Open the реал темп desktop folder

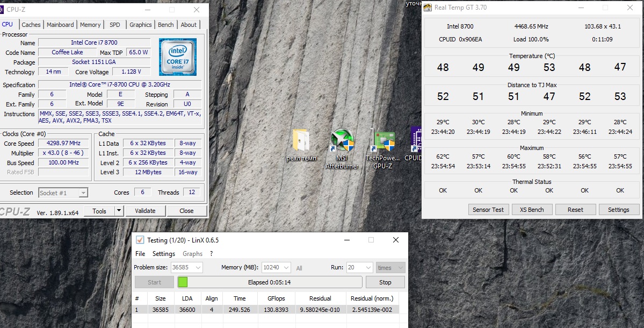[x=301, y=145]
